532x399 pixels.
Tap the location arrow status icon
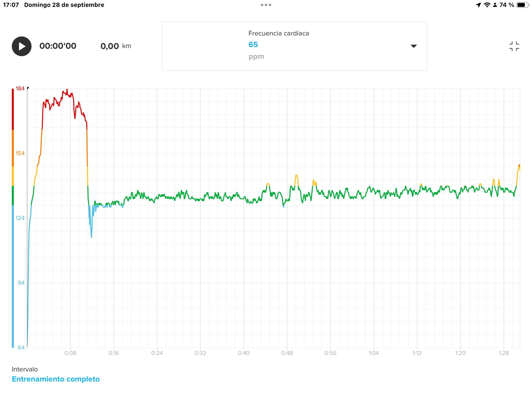[479, 5]
